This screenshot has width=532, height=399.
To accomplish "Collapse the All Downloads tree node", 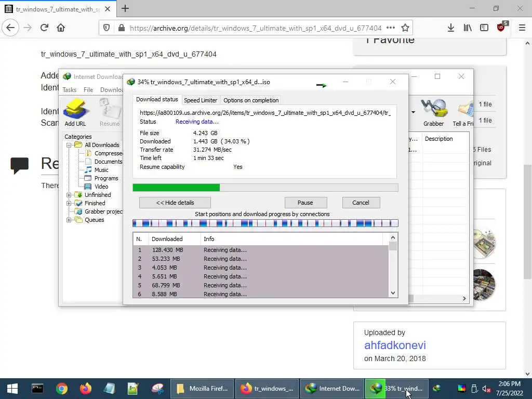I will pos(69,145).
